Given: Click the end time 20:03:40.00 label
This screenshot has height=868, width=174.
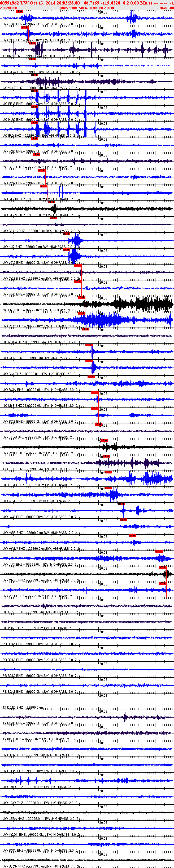Looking at the screenshot, I should 165,8.
